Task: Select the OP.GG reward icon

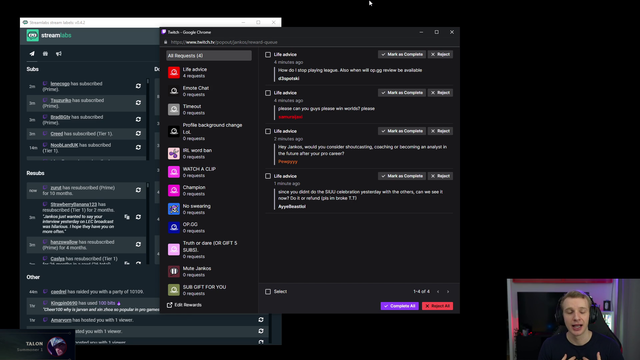Action: (x=173, y=227)
